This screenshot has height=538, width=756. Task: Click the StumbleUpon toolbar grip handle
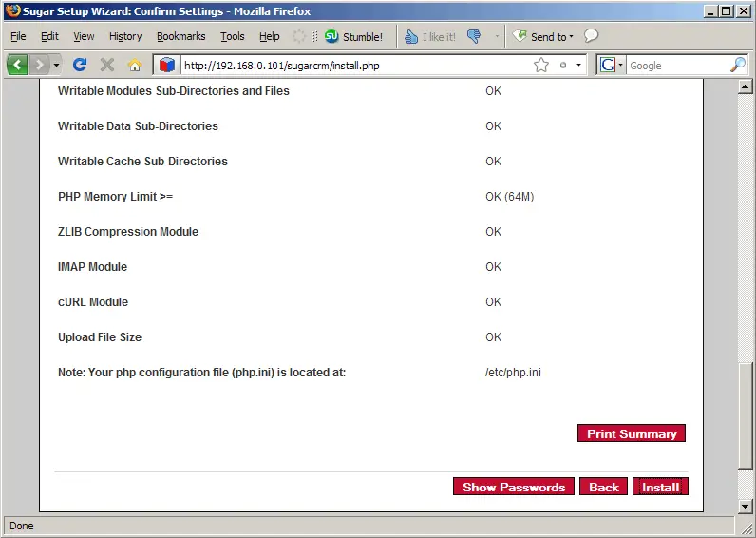click(314, 36)
